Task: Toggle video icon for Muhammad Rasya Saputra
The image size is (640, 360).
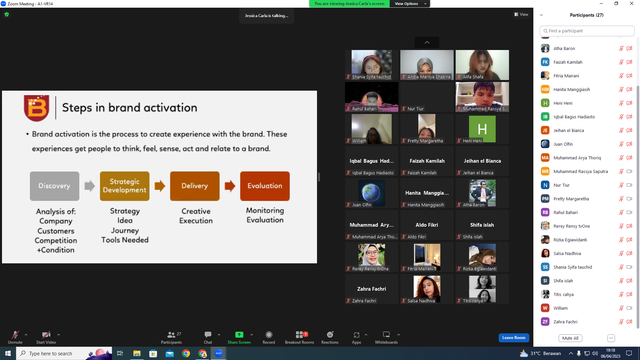Action: 629,171
